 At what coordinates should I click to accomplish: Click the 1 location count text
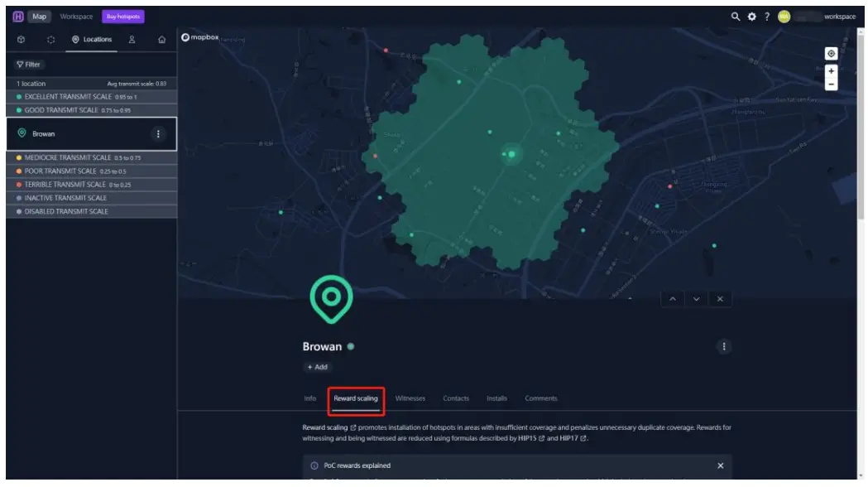tap(31, 84)
